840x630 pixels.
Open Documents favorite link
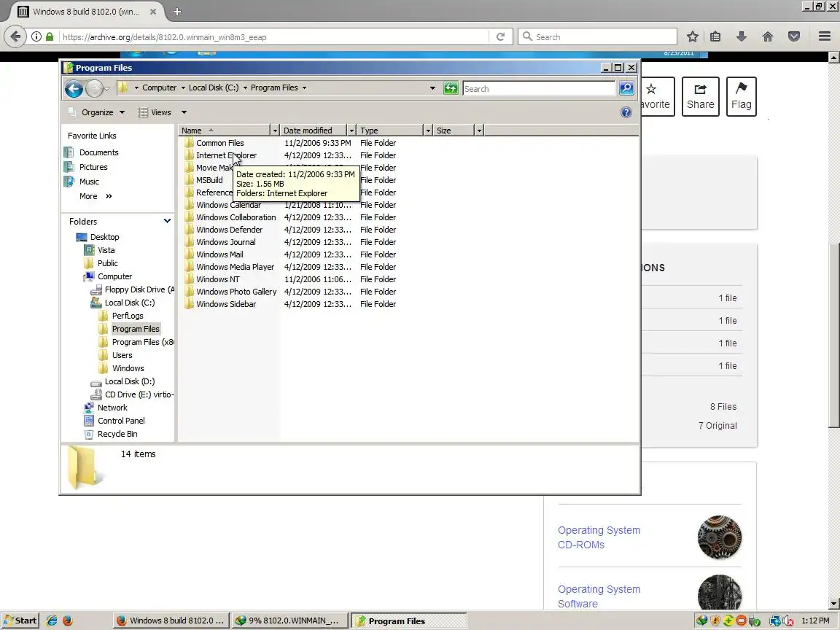(x=98, y=152)
